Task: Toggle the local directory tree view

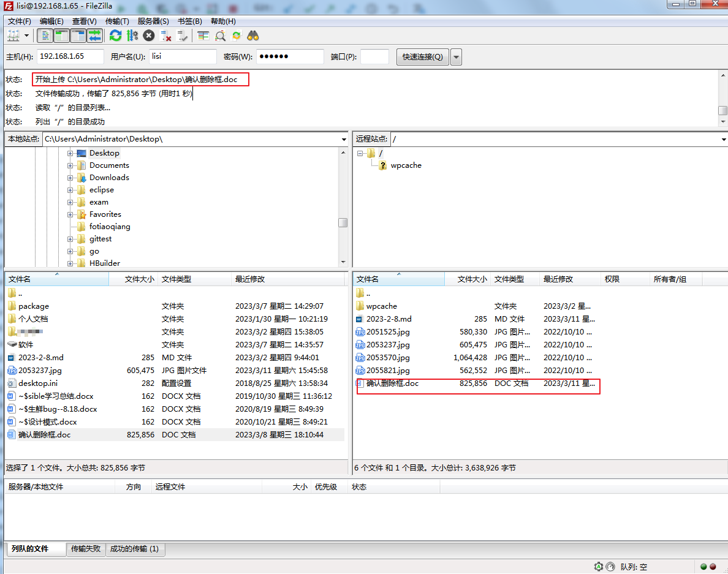Action: pyautogui.click(x=62, y=36)
